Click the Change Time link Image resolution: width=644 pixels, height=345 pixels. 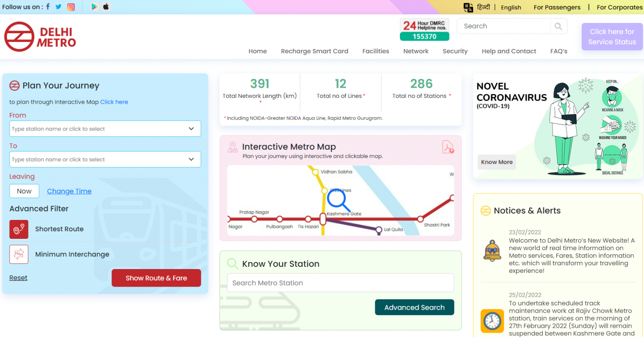(69, 191)
